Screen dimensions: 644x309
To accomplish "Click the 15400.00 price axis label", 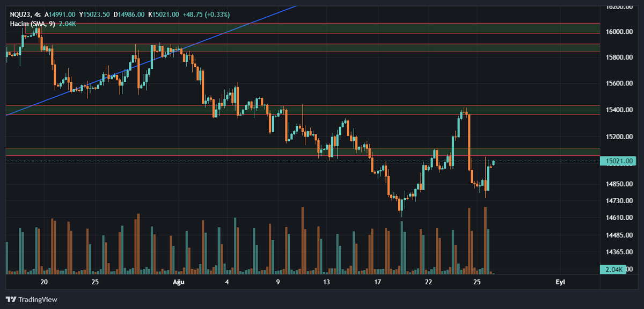I will tap(620, 110).
